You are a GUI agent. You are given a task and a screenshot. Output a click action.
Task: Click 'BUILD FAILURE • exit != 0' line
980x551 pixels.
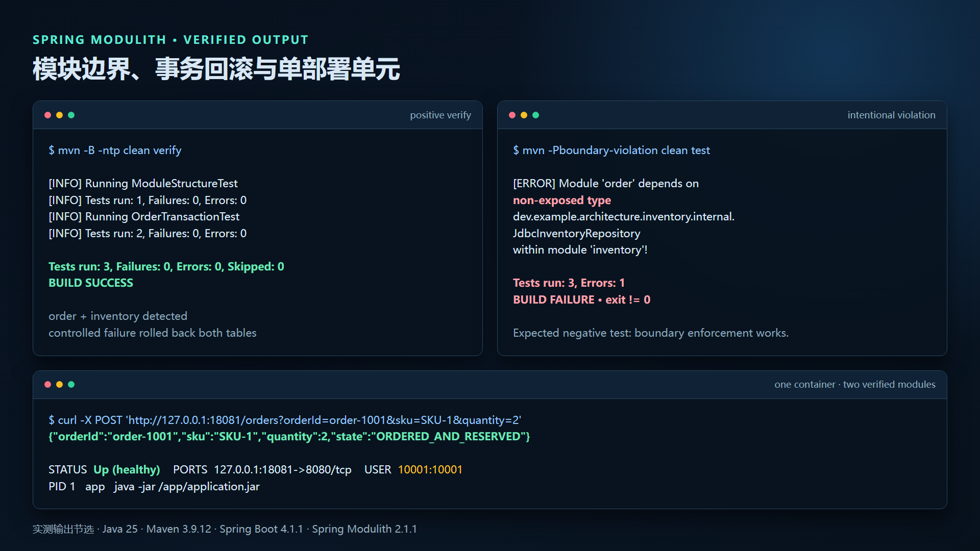pyautogui.click(x=582, y=300)
